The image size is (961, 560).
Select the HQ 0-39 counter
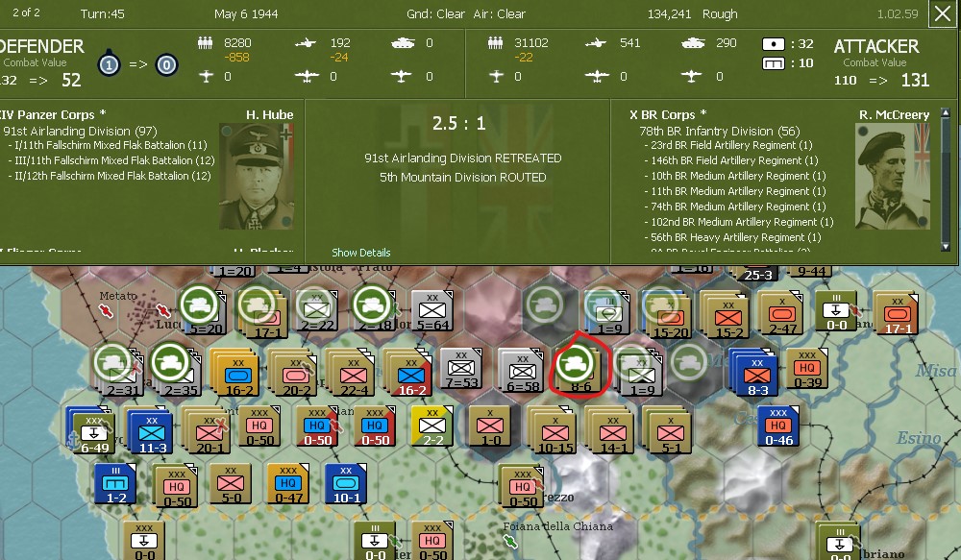[806, 369]
